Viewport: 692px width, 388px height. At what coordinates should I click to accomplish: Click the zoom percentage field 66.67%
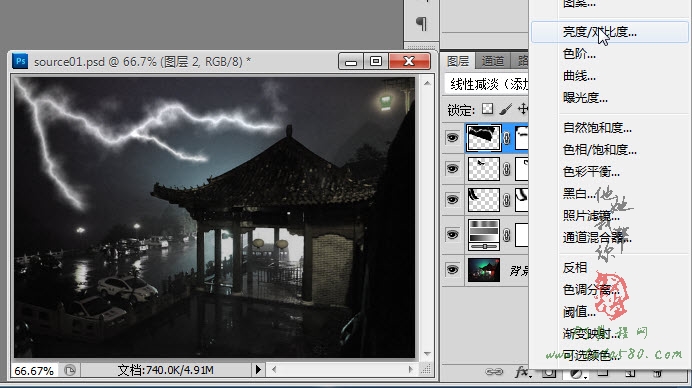coord(34,370)
